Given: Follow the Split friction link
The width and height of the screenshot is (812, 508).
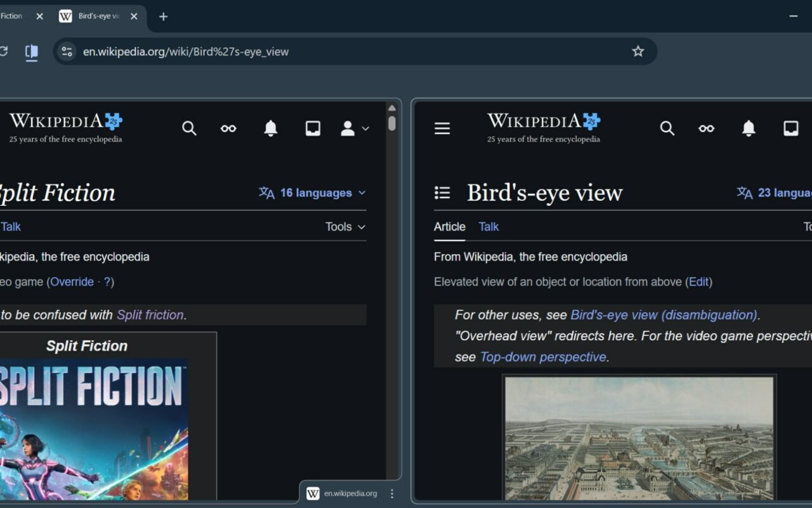Looking at the screenshot, I should pos(150,315).
